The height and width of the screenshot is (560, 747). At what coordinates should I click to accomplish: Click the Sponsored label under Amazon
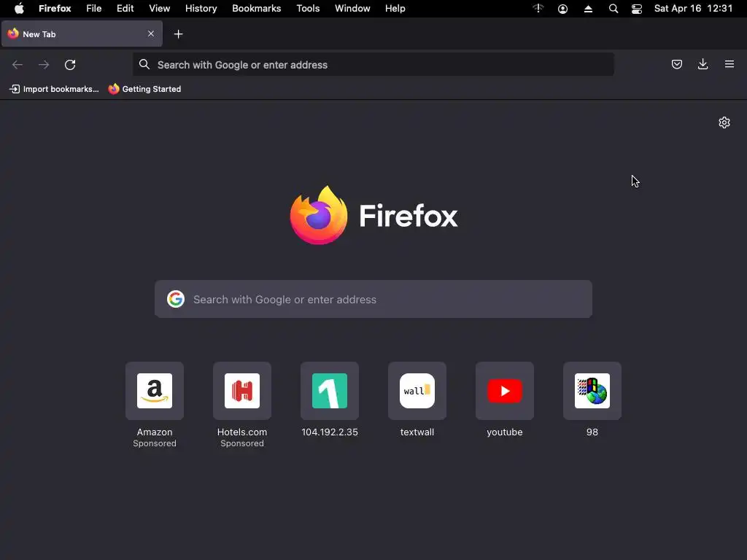[x=155, y=443]
